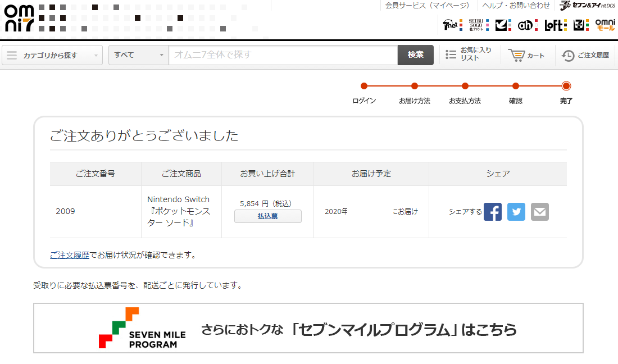Click the 検索 search button
This screenshot has width=618, height=364.
[x=415, y=54]
